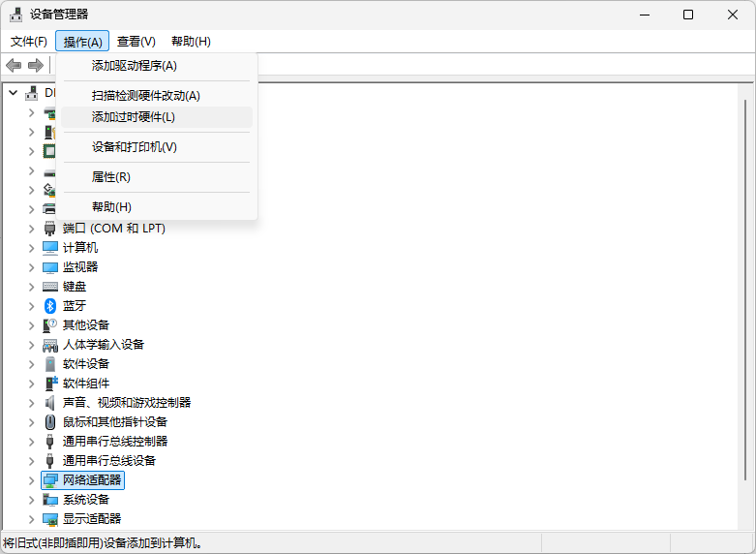Collapse the root computer node
This screenshot has width=756, height=554.
[13, 93]
